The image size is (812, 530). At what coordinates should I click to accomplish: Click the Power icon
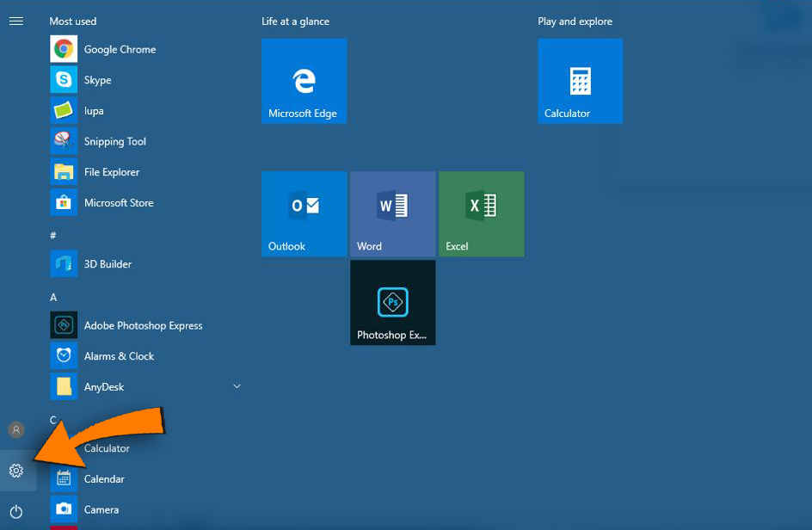point(16,511)
